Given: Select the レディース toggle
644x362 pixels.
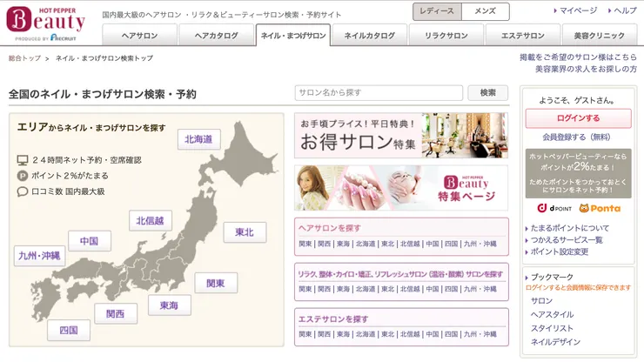Looking at the screenshot, I should tap(437, 11).
